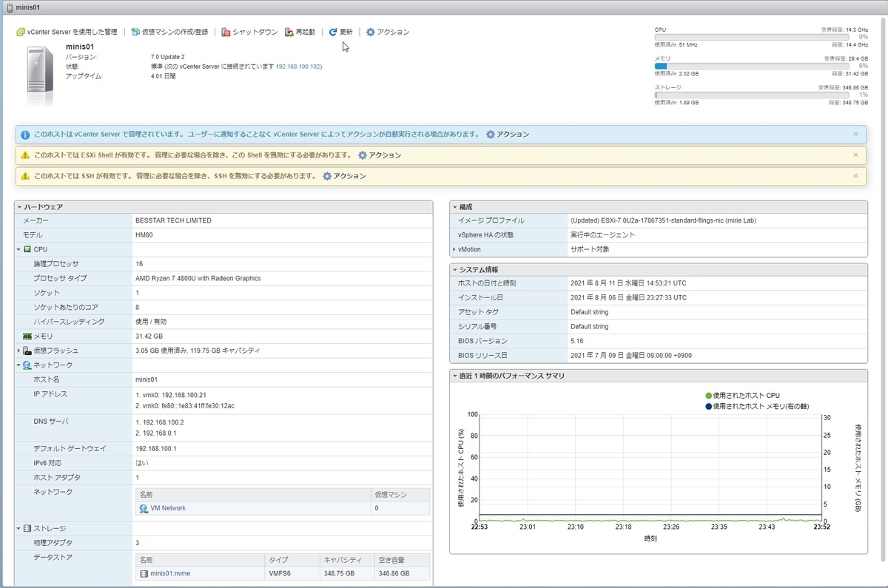Screen dimensions: 888x588
Task: Open アクション in the SSH warning
Action: coord(344,176)
